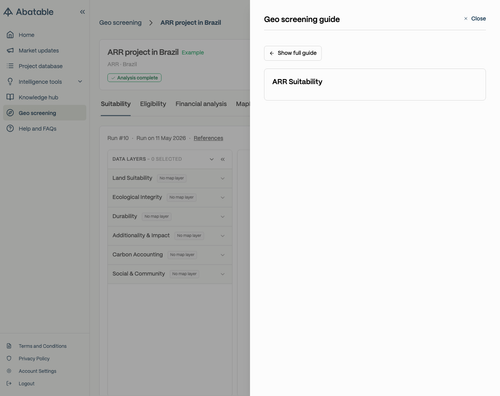Screen dimensions: 500x396
Task: Click the Logout arrow icon
Action: coord(9,383)
